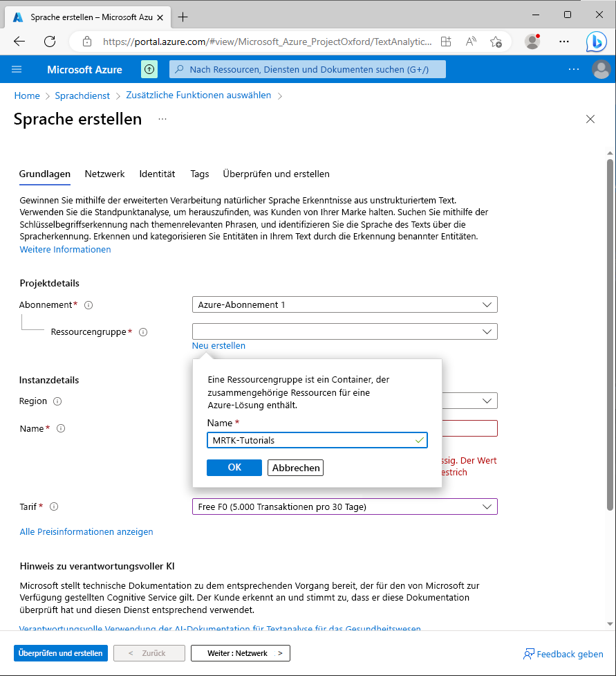Screen dimensions: 616x676
Task: Click the resource group Name input field
Action: (x=317, y=440)
